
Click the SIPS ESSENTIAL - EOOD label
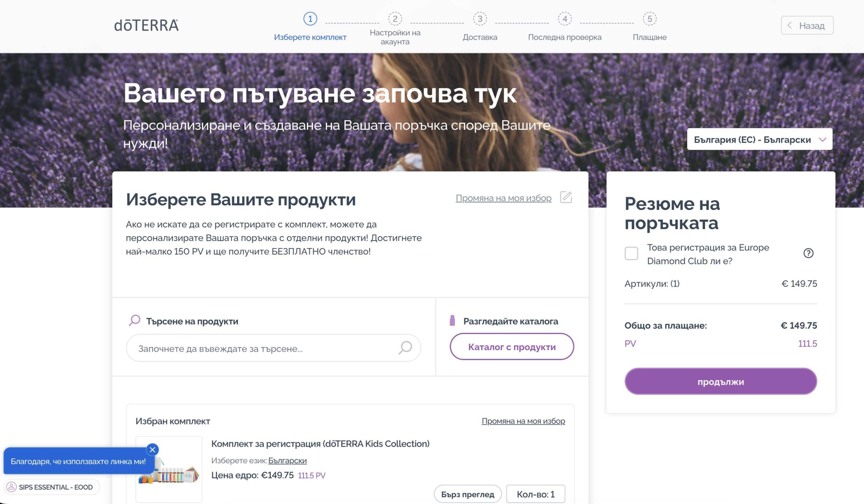(x=56, y=487)
